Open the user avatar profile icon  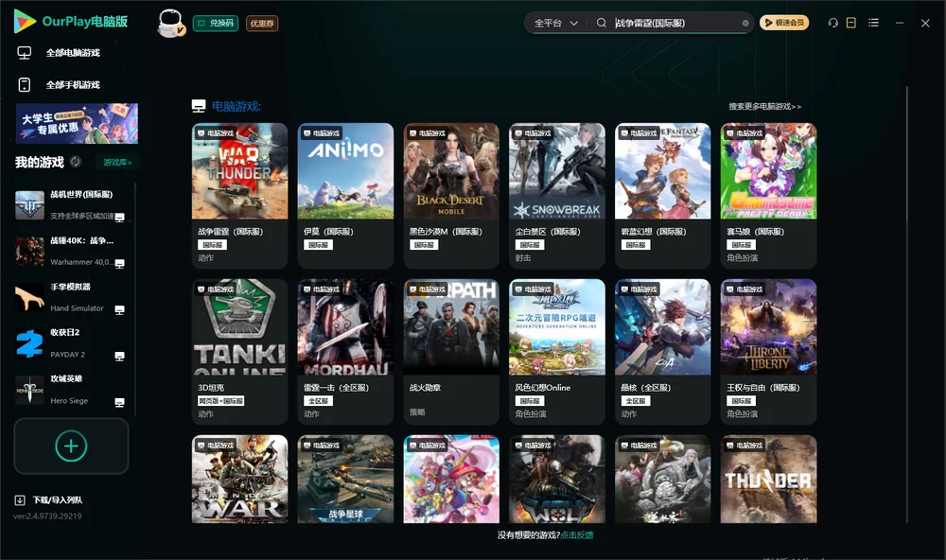click(x=170, y=23)
